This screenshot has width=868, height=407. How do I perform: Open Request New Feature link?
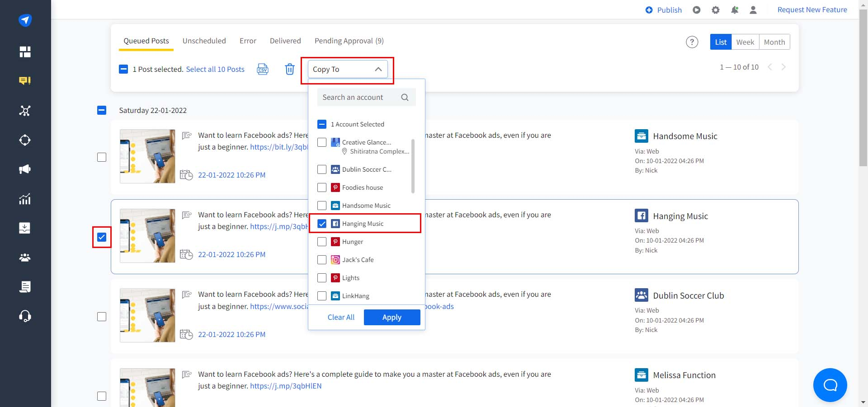point(812,10)
